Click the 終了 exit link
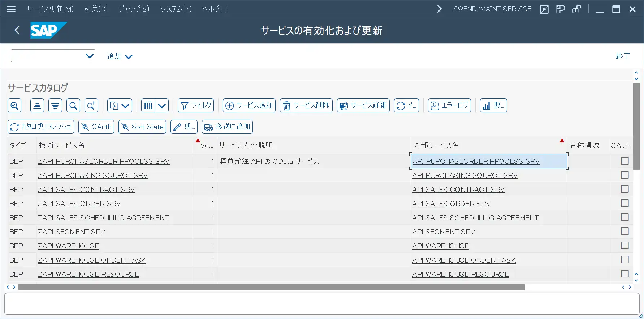This screenshot has width=644, height=319. (623, 56)
